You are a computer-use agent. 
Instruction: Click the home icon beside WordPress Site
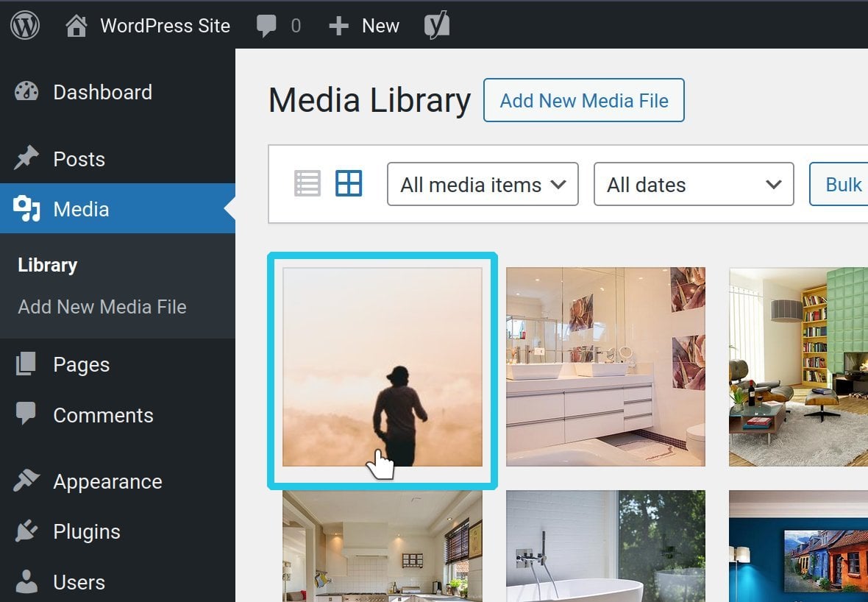(x=77, y=26)
